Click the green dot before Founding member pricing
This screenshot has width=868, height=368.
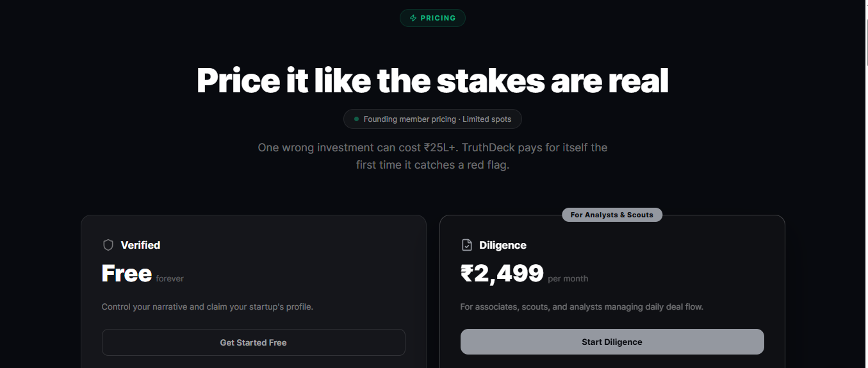(x=356, y=119)
